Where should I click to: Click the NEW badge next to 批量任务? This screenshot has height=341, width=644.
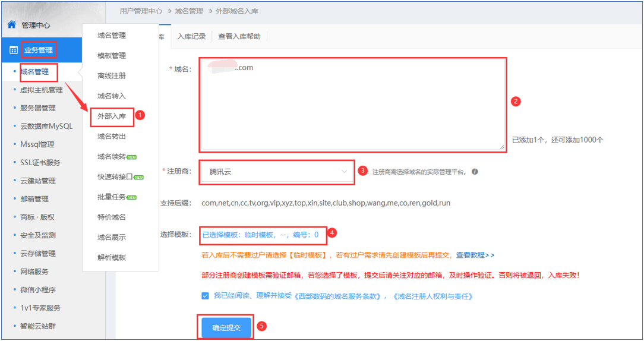[132, 197]
